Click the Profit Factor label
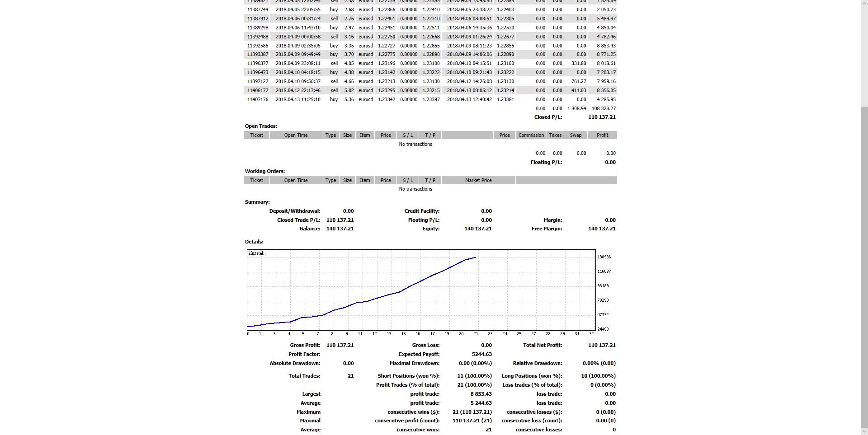This screenshot has width=868, height=435. (304, 354)
